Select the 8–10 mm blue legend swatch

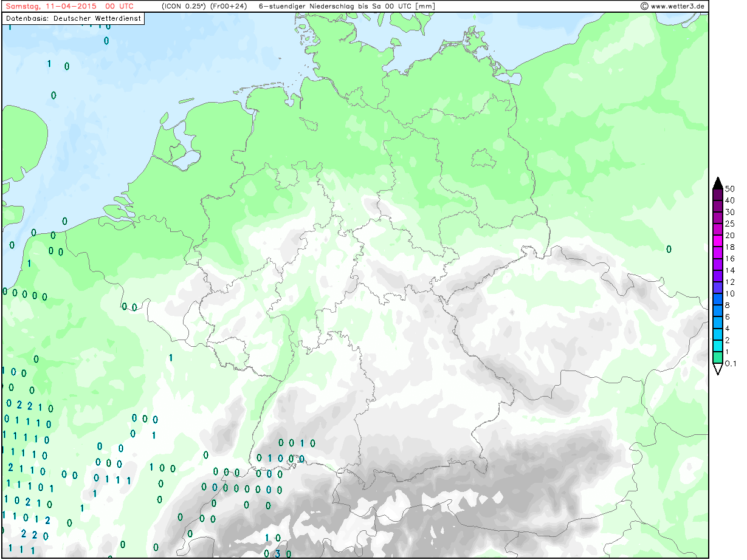(717, 299)
